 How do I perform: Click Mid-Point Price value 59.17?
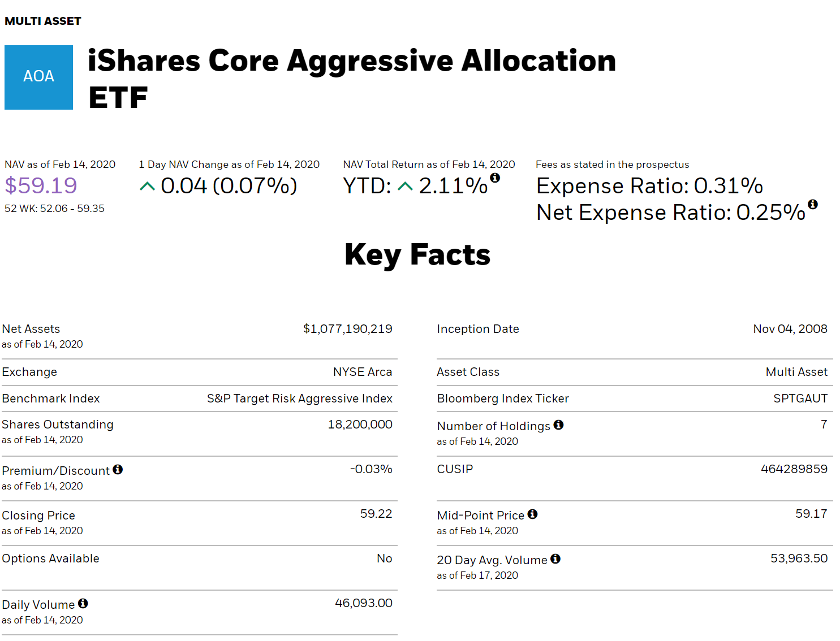[812, 514]
